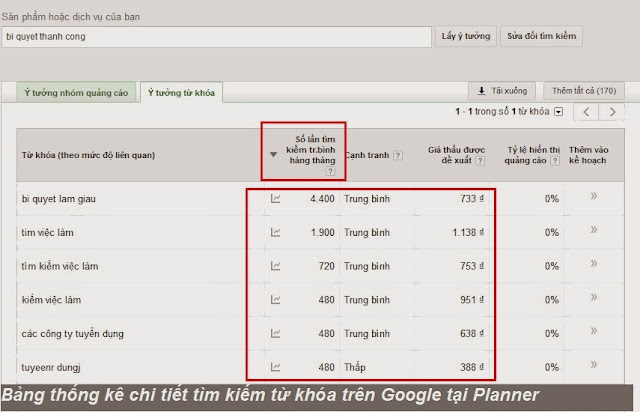Viewport: 640px width, 412px height.
Task: Focus the product or service search field
Action: tap(216, 37)
